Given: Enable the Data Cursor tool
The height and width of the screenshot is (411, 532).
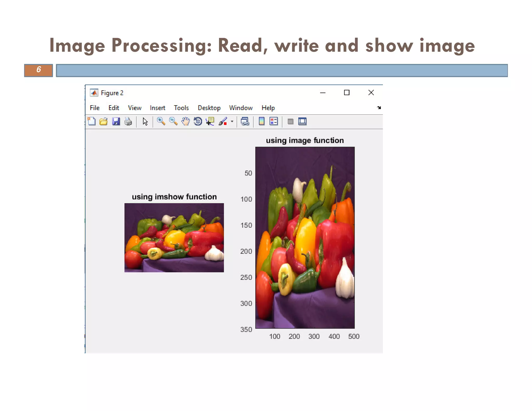Looking at the screenshot, I should coord(210,121).
